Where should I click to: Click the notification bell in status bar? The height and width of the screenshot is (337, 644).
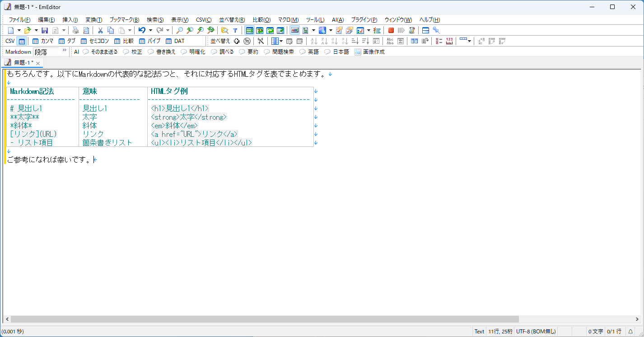[630, 332]
